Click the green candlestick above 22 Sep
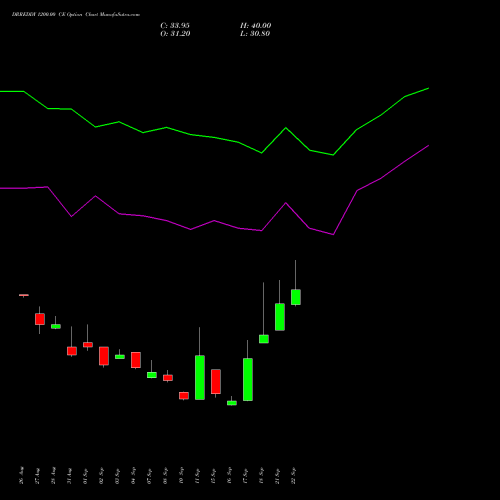 296,297
